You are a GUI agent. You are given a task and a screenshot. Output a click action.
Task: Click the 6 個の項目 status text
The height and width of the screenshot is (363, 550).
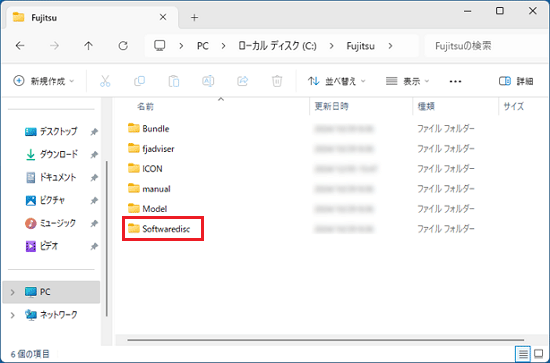click(30, 354)
